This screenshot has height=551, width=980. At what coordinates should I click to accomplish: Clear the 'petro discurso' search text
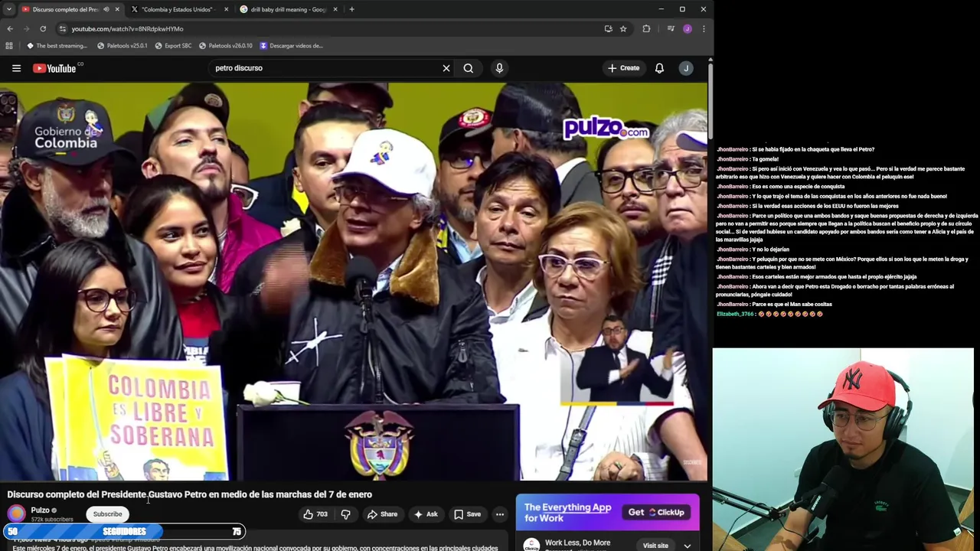pyautogui.click(x=446, y=68)
